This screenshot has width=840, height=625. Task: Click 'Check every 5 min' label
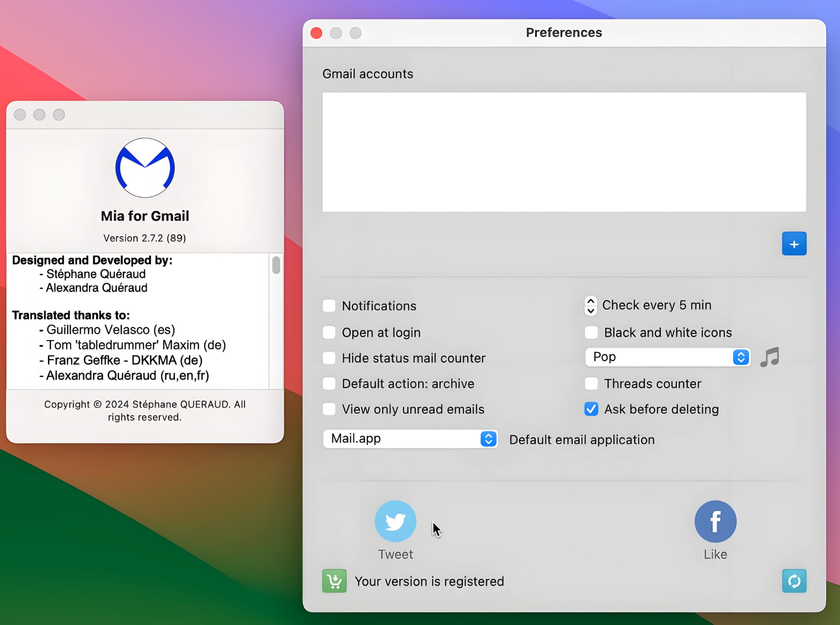pos(657,305)
